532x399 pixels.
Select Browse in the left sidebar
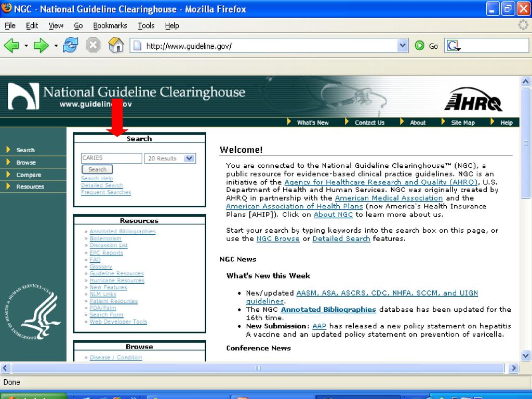coord(26,163)
